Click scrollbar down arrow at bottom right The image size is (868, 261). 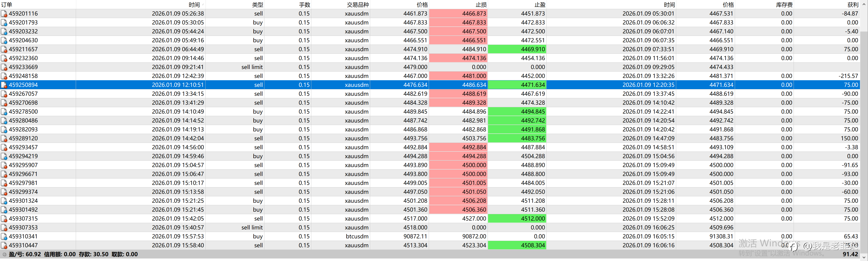(864, 257)
